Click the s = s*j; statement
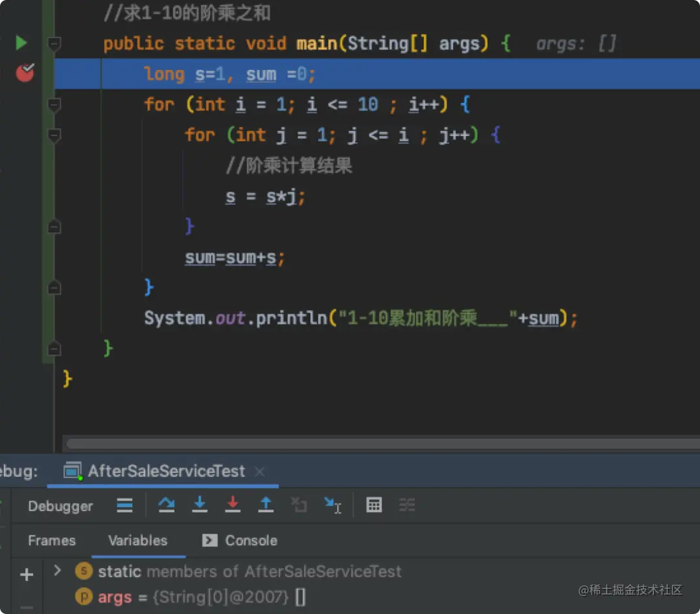 (x=266, y=196)
